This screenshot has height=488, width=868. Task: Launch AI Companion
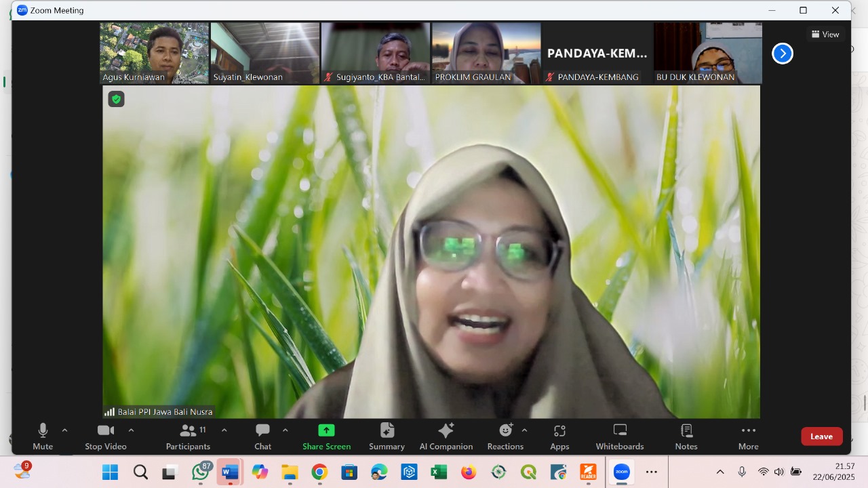click(x=446, y=437)
